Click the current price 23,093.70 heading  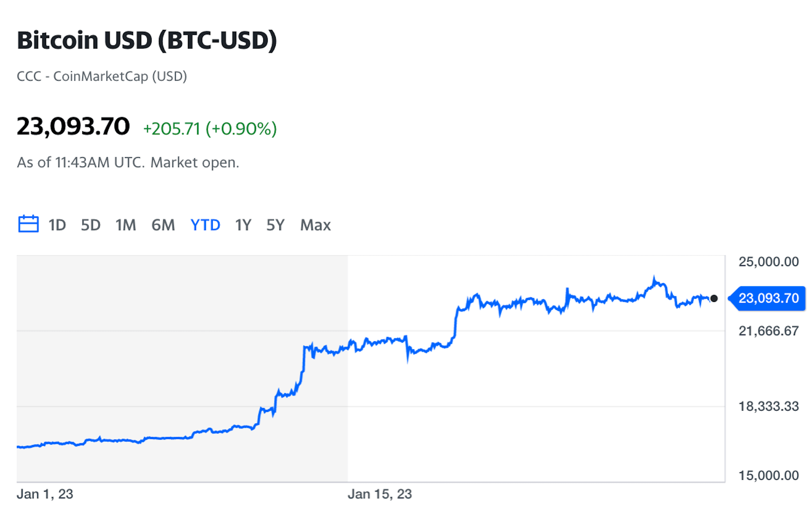(x=73, y=127)
